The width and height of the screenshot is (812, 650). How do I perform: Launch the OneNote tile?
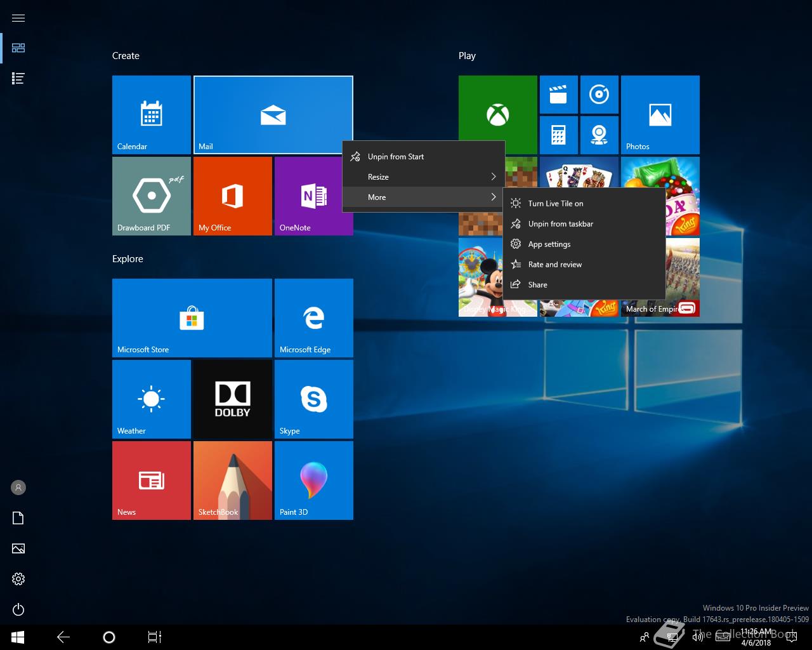pyautogui.click(x=314, y=196)
